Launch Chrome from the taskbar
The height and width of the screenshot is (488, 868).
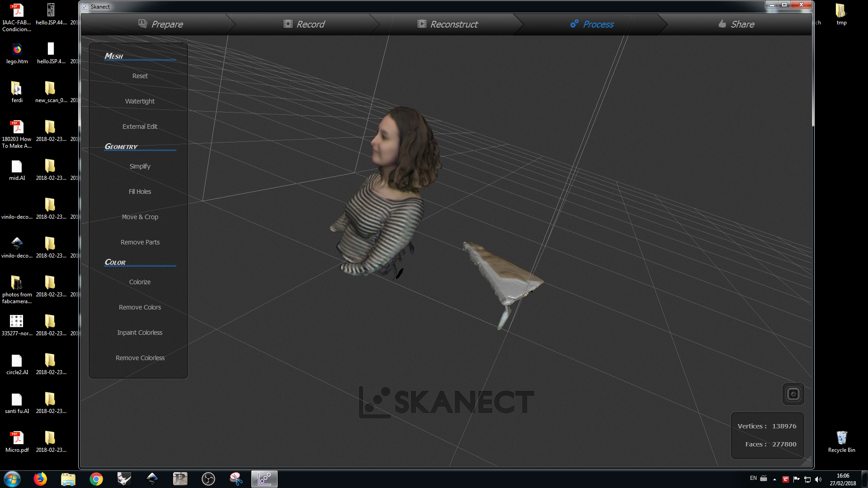tap(96, 479)
